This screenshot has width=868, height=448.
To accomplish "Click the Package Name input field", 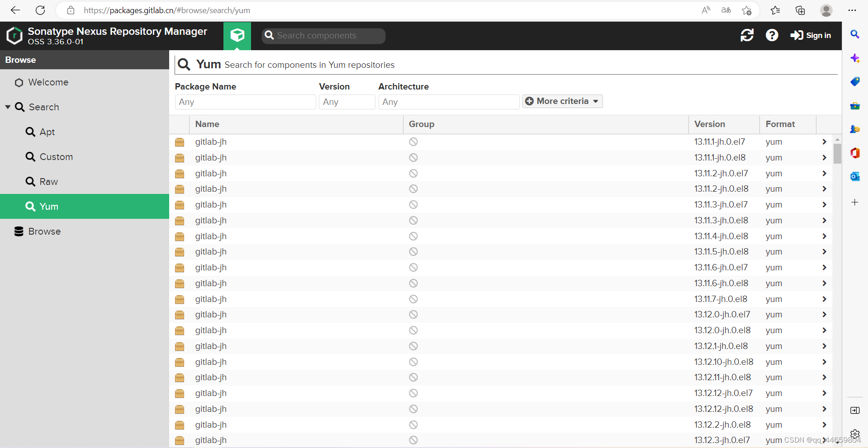I will (x=245, y=102).
